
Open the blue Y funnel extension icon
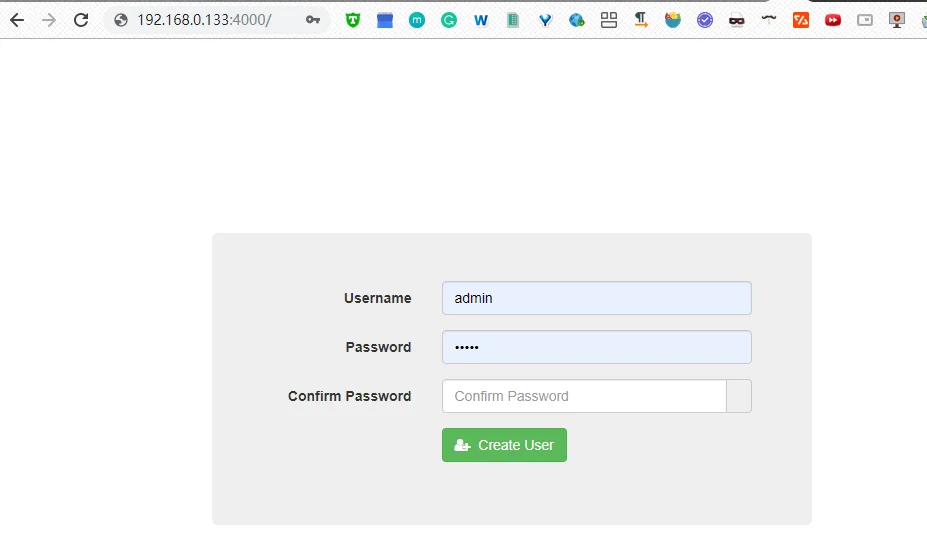pyautogui.click(x=545, y=20)
